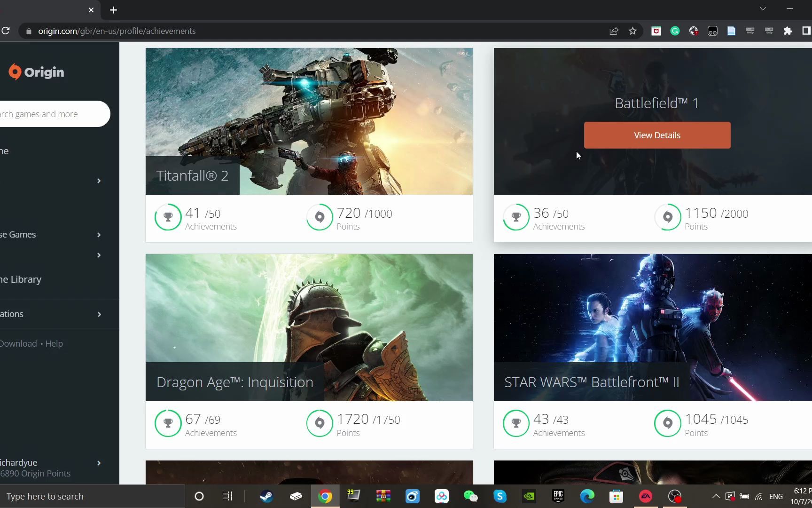Screen dimensions: 812x508
Task: Show hidden system tray icons arrow
Action: pyautogui.click(x=716, y=496)
